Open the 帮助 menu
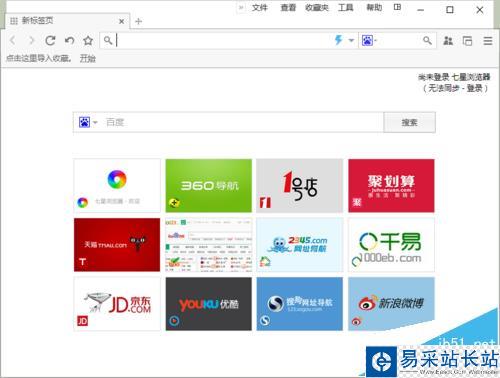The image size is (500, 378). [x=374, y=8]
